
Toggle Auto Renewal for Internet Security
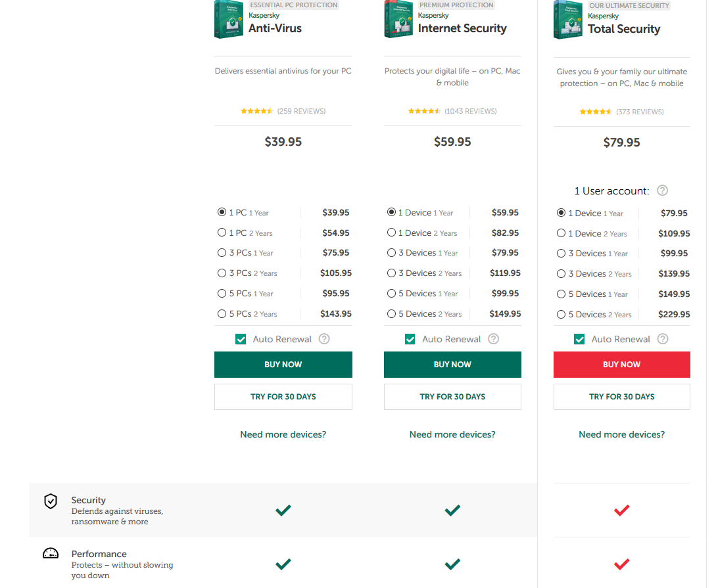[x=410, y=339]
